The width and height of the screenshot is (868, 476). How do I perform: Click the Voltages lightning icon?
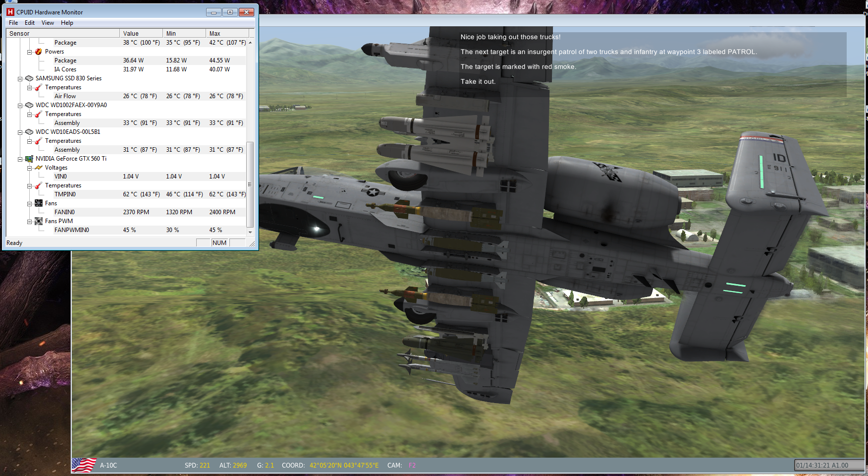pos(39,168)
